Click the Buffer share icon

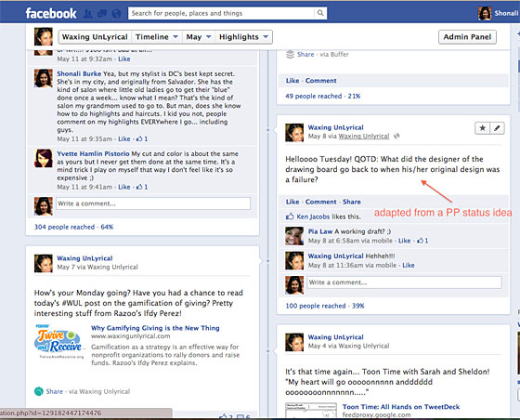coord(290,55)
